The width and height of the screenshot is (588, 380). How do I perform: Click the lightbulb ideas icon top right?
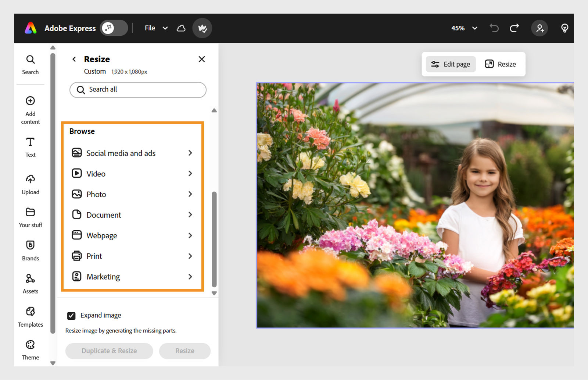point(565,28)
